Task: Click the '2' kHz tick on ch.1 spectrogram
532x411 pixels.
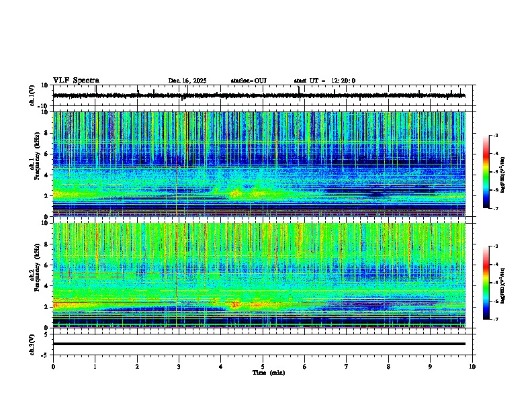Action: click(46, 196)
